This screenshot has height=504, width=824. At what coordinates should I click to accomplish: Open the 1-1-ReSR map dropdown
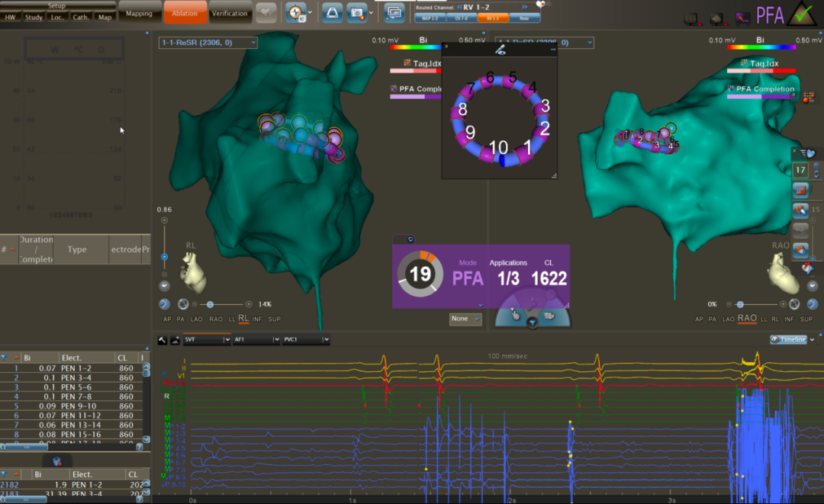pyautogui.click(x=208, y=43)
